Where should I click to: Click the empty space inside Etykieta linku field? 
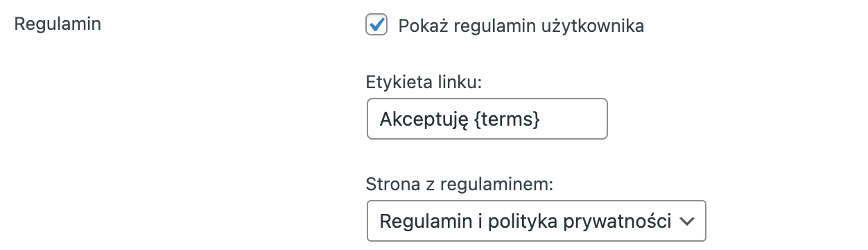tap(574, 119)
